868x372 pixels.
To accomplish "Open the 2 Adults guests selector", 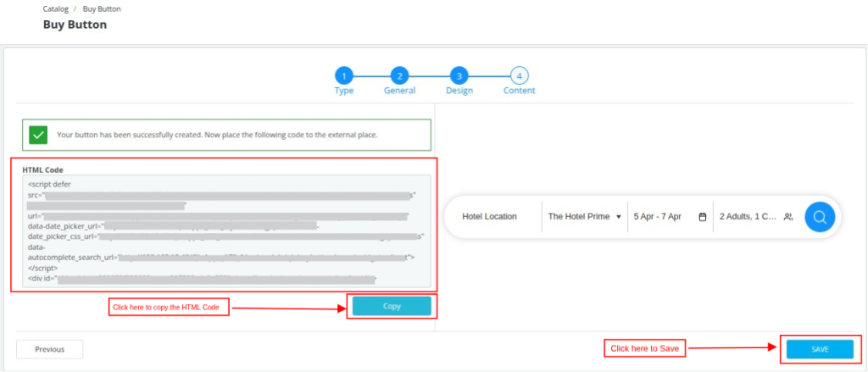I will (x=756, y=216).
